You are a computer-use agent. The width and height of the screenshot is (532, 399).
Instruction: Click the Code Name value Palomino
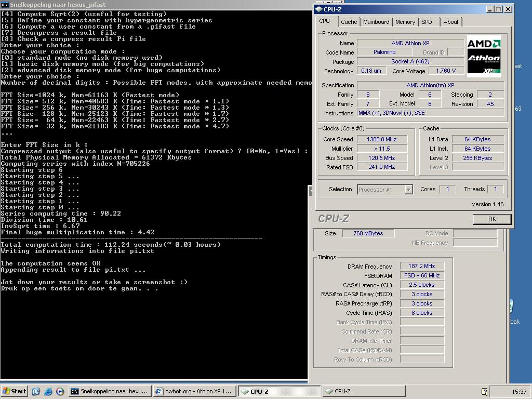click(384, 52)
